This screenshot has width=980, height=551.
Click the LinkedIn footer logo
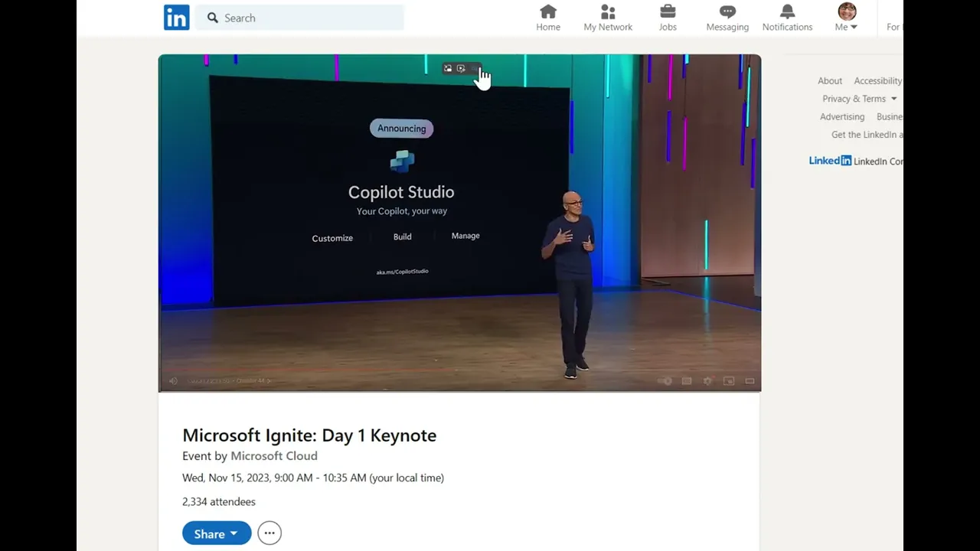(x=830, y=161)
